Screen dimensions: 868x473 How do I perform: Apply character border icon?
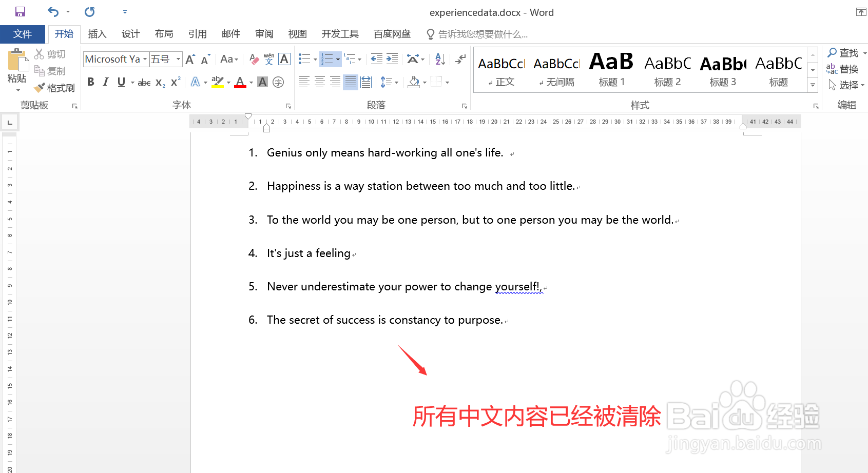tap(284, 60)
